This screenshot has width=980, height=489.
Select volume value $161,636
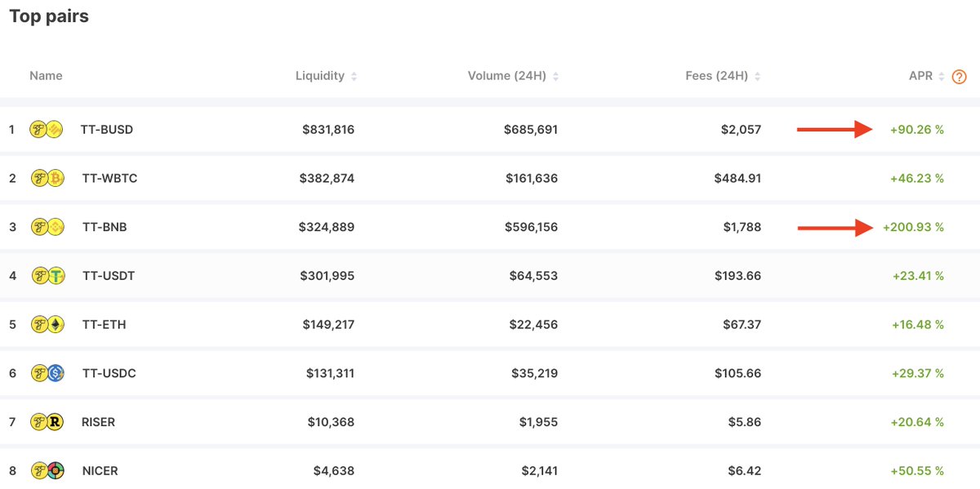(532, 178)
